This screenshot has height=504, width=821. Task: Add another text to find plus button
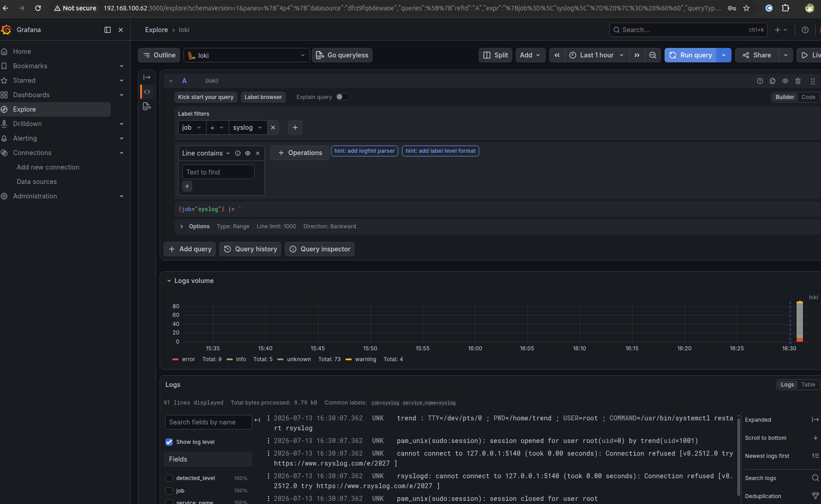(187, 186)
